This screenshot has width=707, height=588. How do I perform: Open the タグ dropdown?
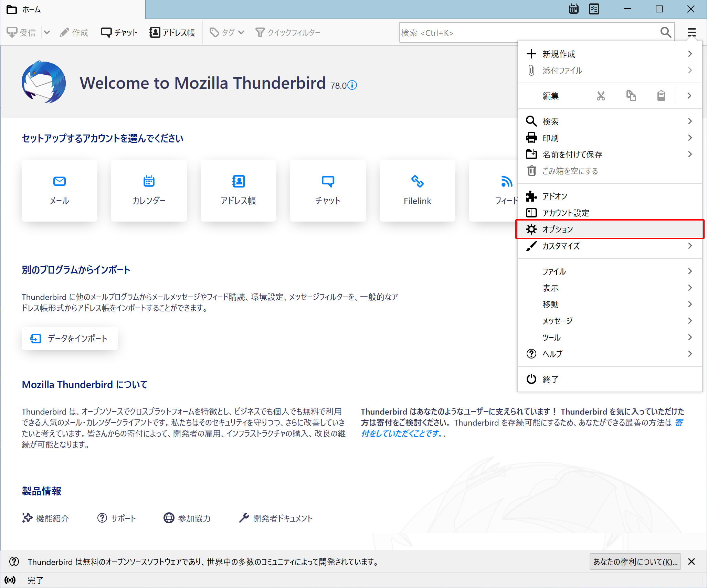[227, 33]
